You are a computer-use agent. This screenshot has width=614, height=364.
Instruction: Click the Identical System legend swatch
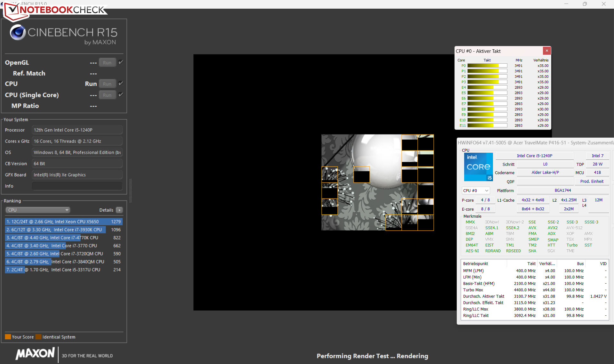(38, 337)
